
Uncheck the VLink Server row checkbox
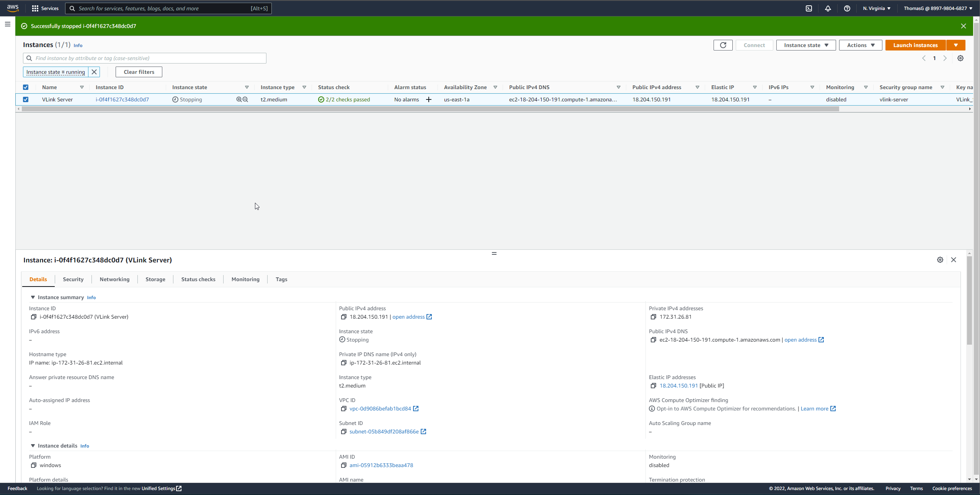point(26,99)
